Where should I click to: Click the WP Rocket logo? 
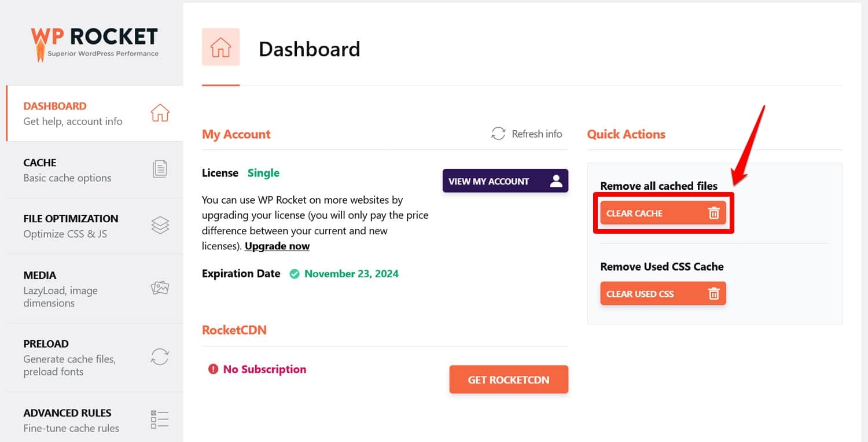pyautogui.click(x=94, y=43)
